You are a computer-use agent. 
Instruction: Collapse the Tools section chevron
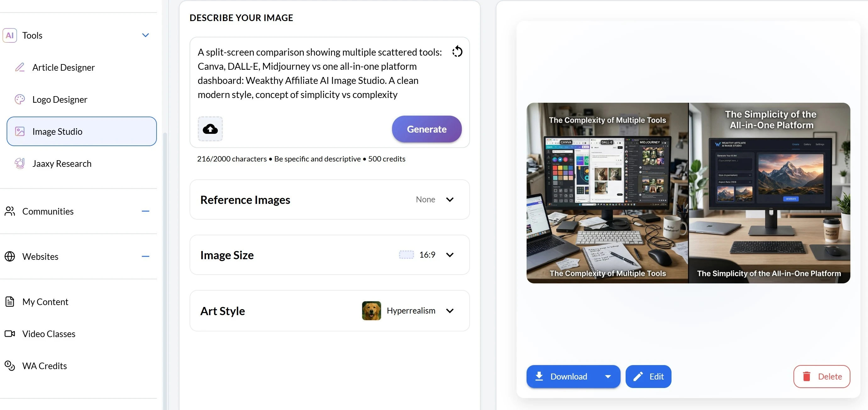145,35
